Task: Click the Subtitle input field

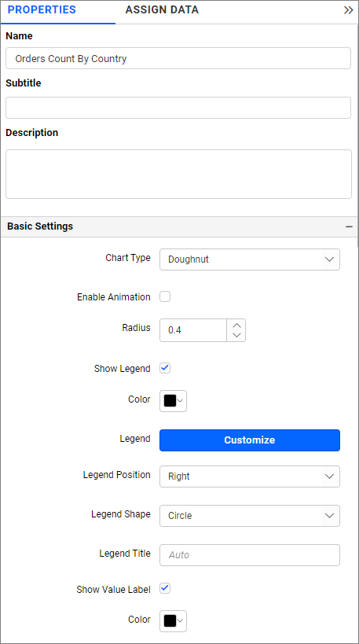Action: (x=178, y=108)
